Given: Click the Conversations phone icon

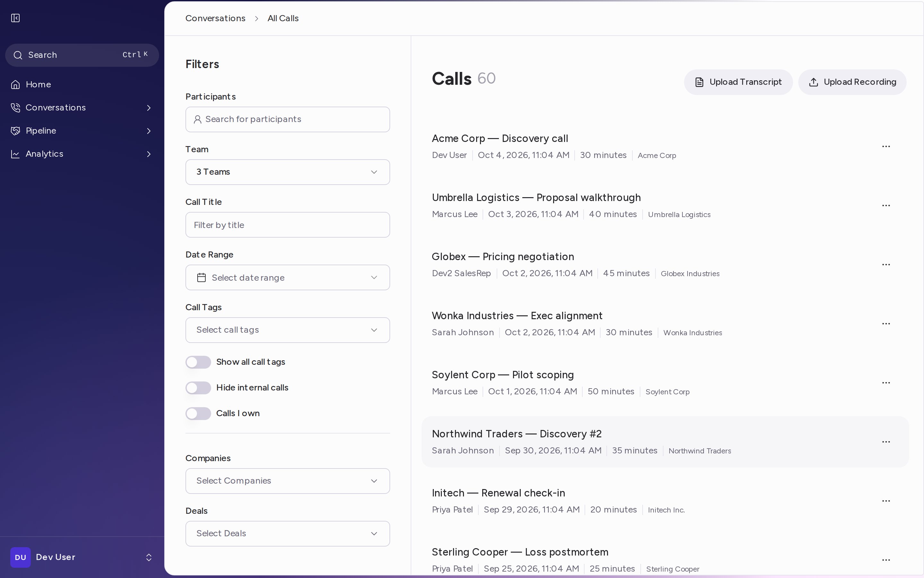Looking at the screenshot, I should (x=15, y=108).
